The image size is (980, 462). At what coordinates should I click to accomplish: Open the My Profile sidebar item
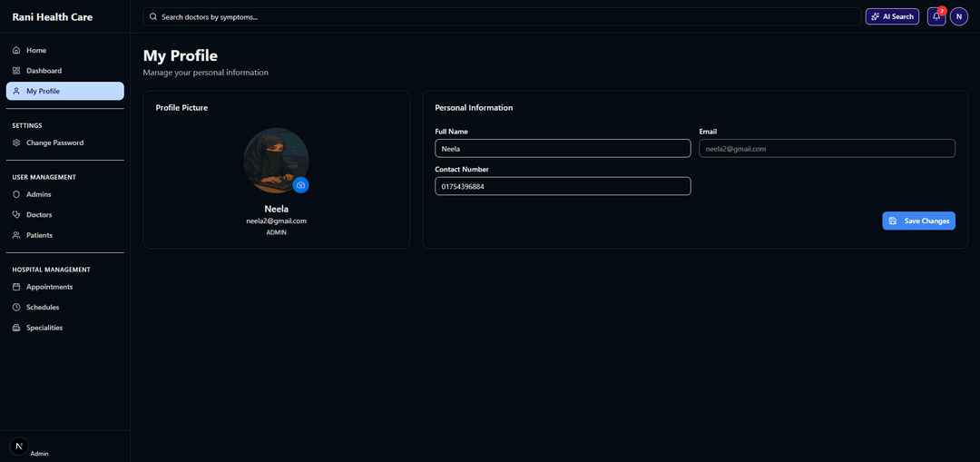(64, 91)
